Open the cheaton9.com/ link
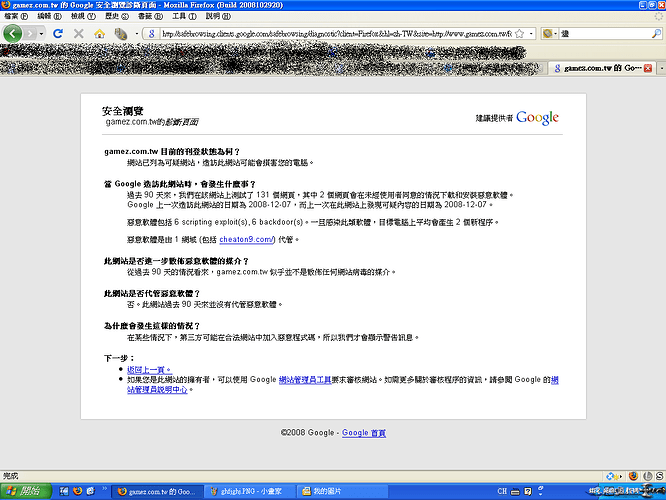The image size is (666, 500). pos(247,240)
